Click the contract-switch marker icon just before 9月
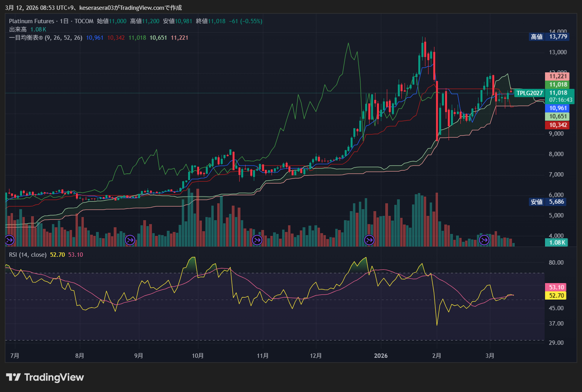Screen dimensions: 582x392 (x=130, y=239)
